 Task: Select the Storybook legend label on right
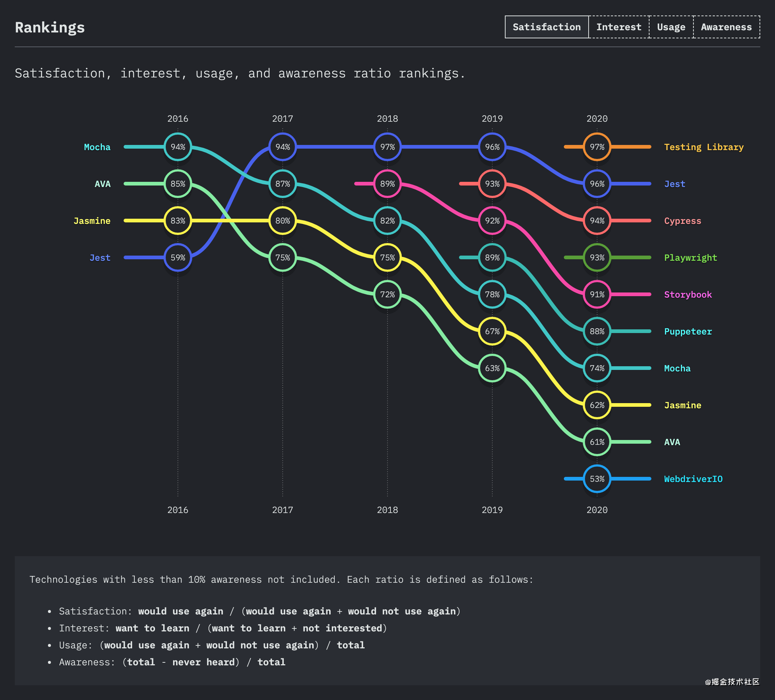pyautogui.click(x=688, y=295)
